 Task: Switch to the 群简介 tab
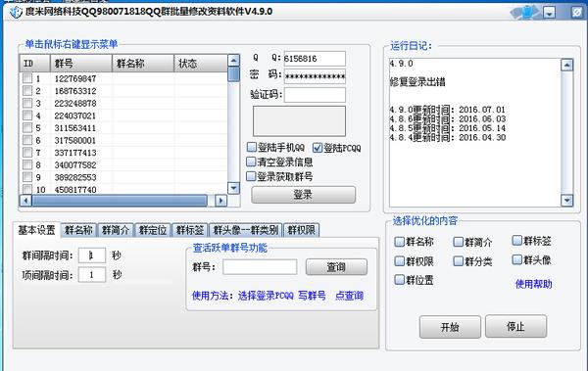pos(116,230)
